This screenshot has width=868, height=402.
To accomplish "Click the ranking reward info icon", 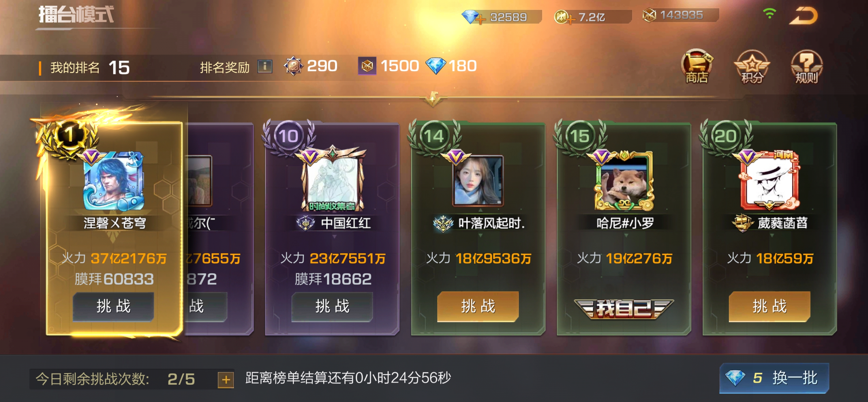I will [265, 66].
